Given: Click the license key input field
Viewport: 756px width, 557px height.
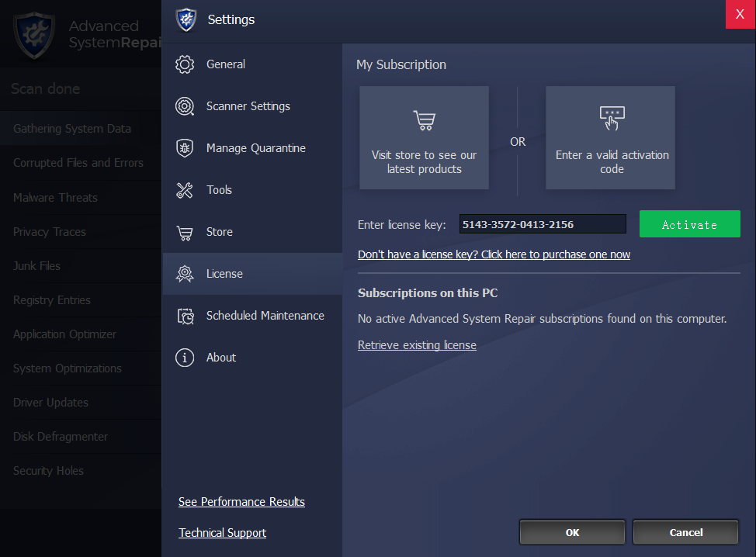Looking at the screenshot, I should click(543, 224).
